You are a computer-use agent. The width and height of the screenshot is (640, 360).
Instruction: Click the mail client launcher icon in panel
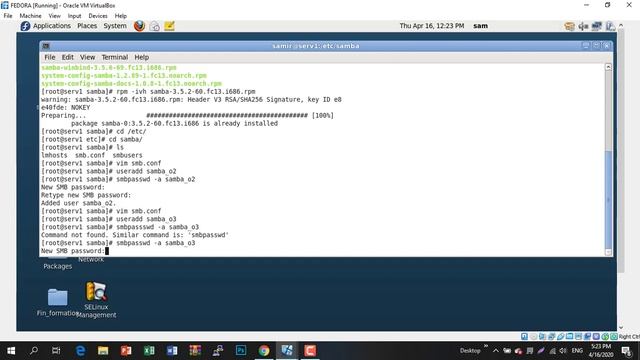pos(155,26)
